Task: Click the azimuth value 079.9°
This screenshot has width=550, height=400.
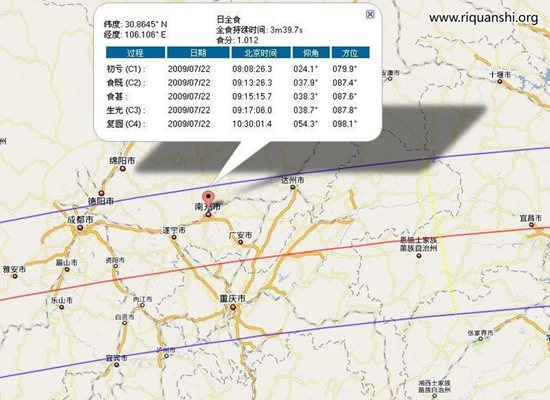Action: point(345,69)
